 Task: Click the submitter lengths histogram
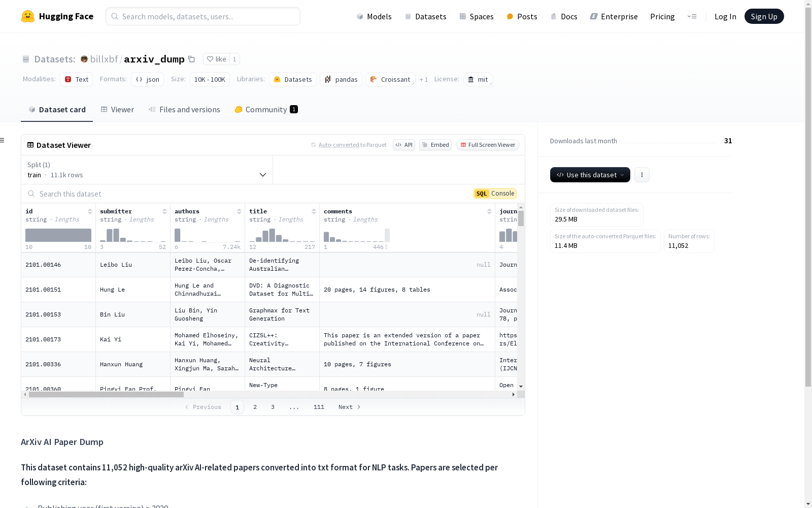coord(133,235)
